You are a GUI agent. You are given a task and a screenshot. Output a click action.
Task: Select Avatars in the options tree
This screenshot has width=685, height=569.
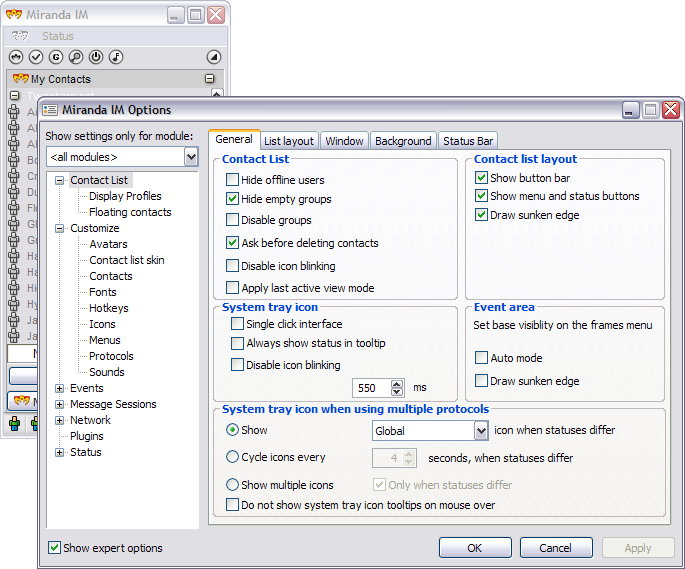(108, 244)
